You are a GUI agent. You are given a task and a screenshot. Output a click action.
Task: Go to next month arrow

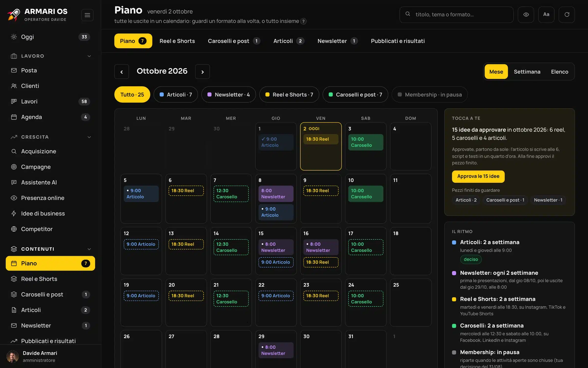click(x=202, y=72)
